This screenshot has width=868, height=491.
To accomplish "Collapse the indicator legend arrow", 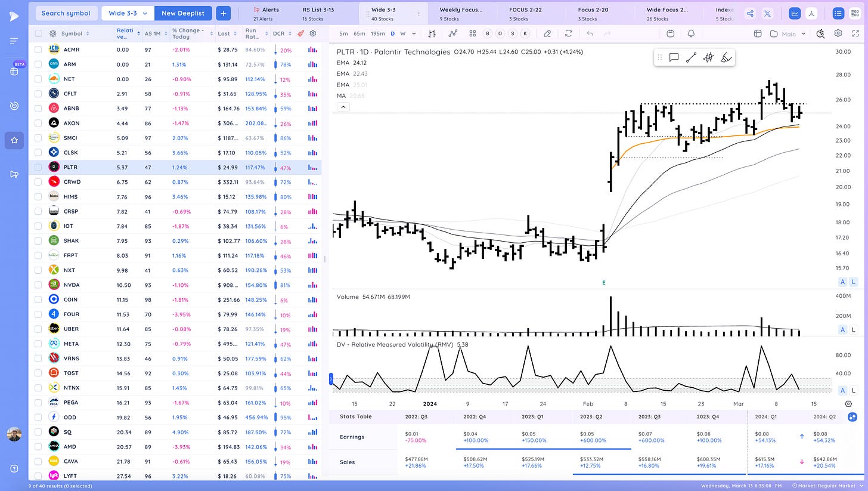I will pyautogui.click(x=343, y=107).
